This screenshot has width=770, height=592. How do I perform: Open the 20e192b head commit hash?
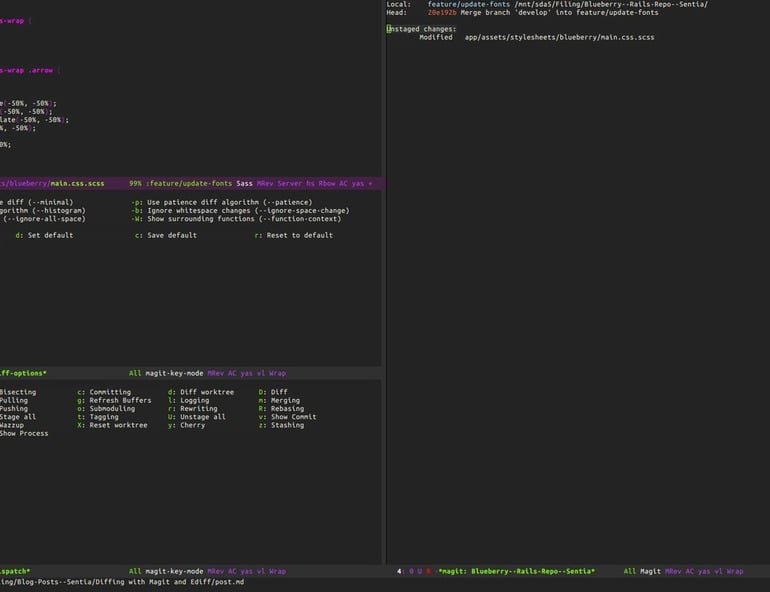pyautogui.click(x=441, y=13)
